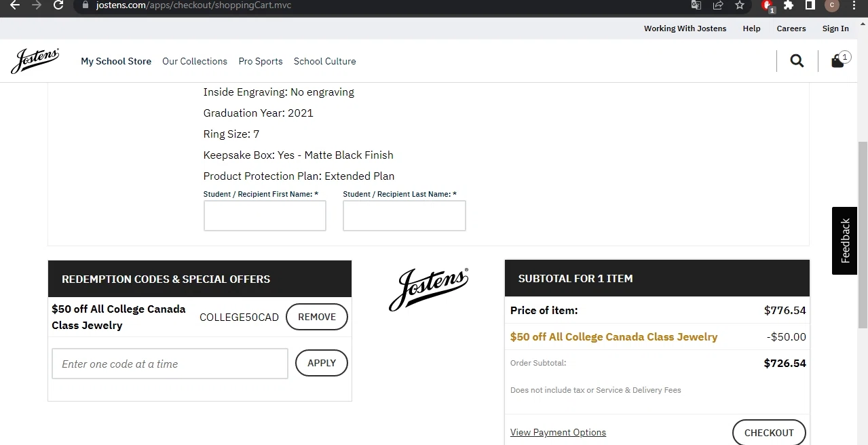Click the share page icon
Image resolution: width=868 pixels, height=445 pixels.
click(718, 5)
